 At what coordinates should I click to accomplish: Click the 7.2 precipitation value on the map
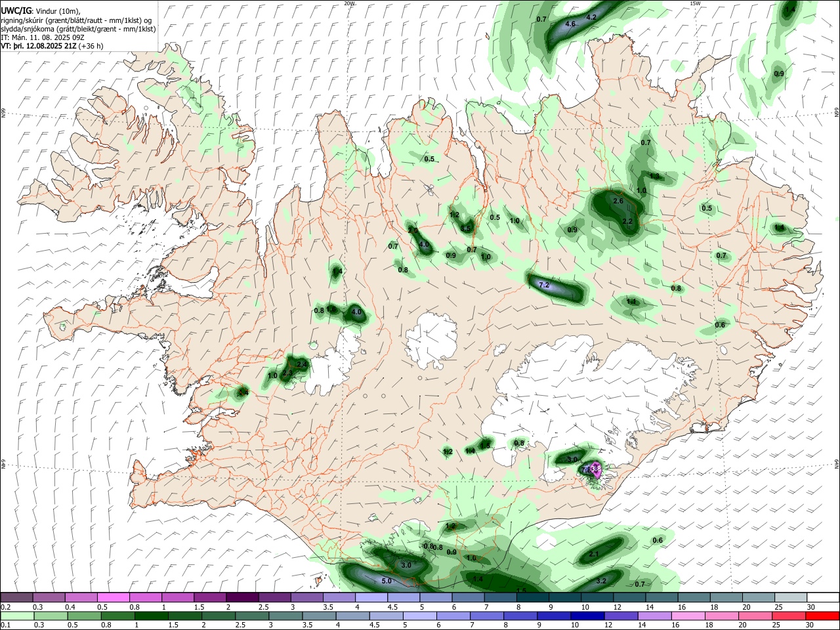point(543,285)
